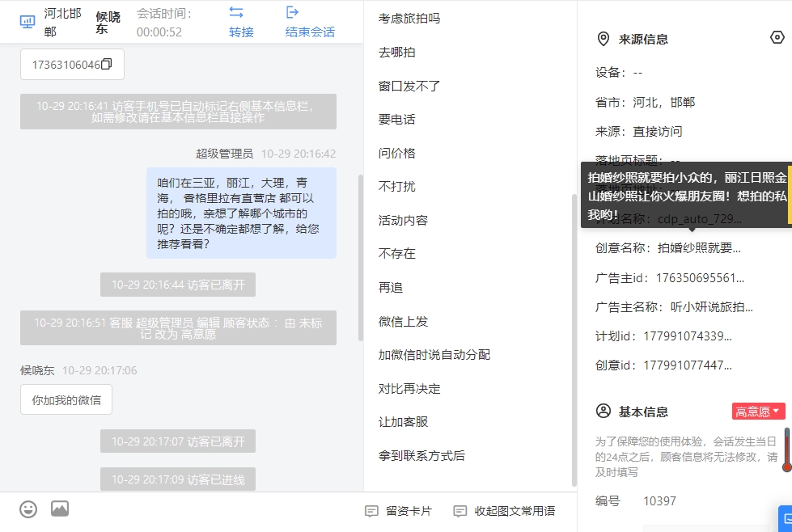Screen dimensions: 792x532
Task: Choose the 拿到联系方式后 quick reply
Action: pos(421,456)
